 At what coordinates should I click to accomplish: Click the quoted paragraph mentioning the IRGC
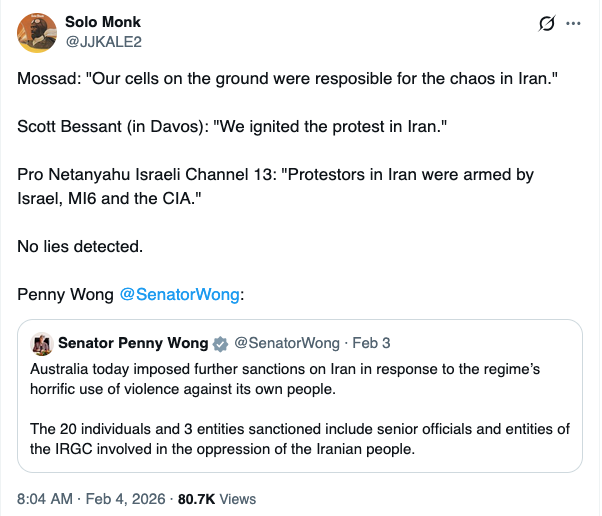pos(300,438)
